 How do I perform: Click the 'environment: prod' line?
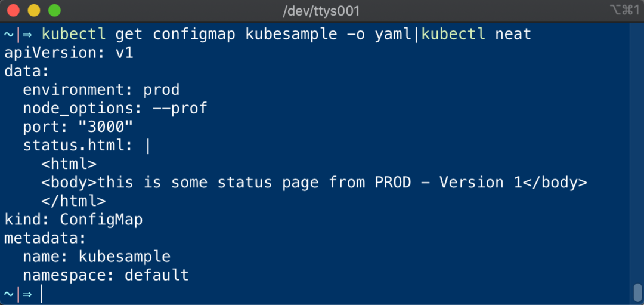pos(101,90)
